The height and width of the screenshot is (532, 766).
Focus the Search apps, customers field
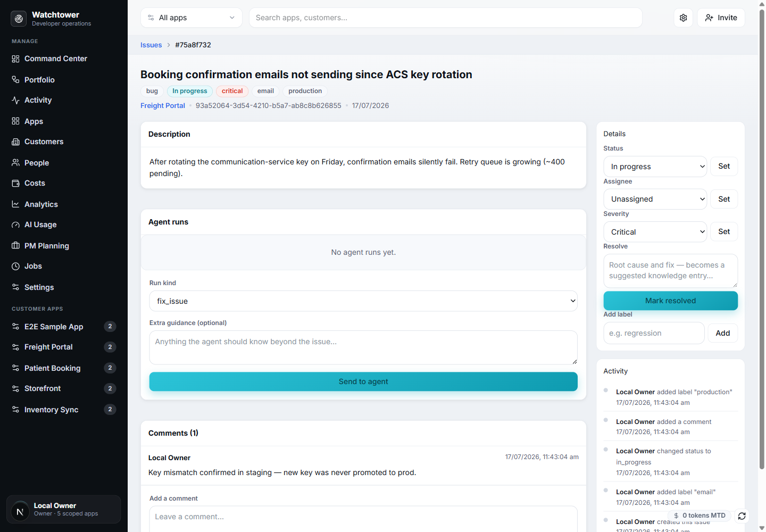446,18
